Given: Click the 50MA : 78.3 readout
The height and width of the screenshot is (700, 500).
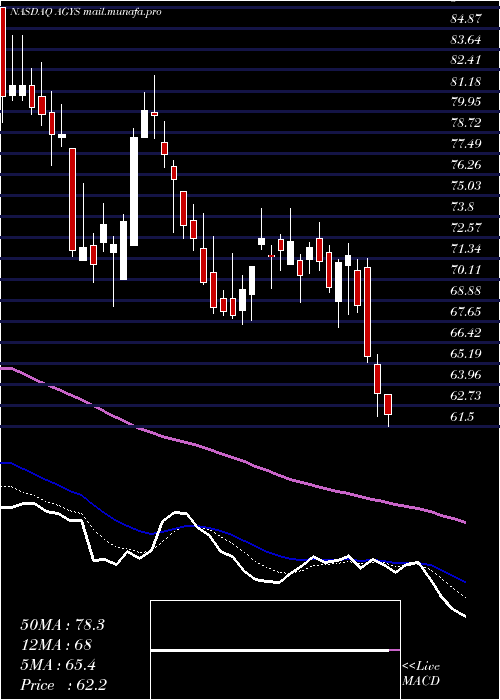Looking at the screenshot, I should (x=62, y=625).
